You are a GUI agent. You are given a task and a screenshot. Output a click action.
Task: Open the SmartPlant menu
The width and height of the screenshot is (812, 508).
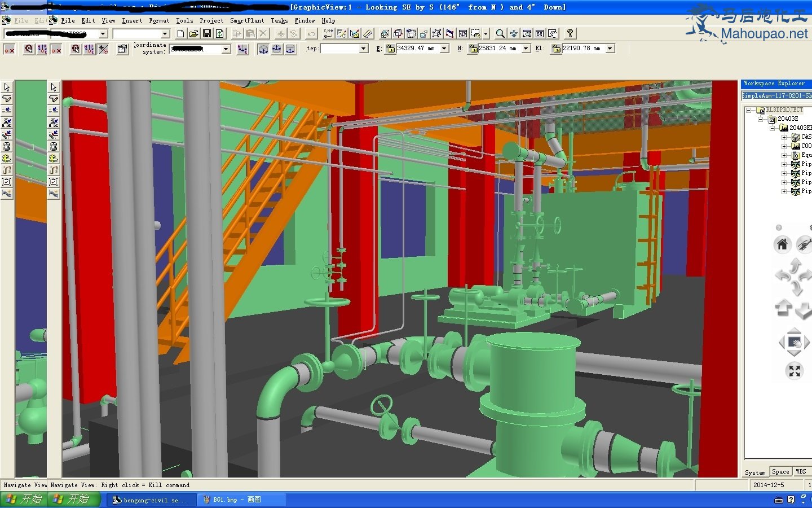tap(247, 20)
